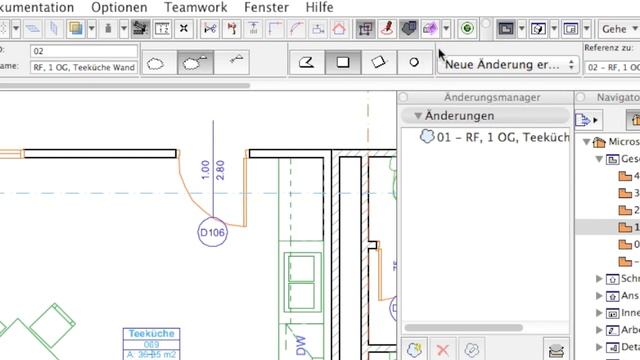
Task: Click the ID field containing 02
Action: tap(84, 51)
